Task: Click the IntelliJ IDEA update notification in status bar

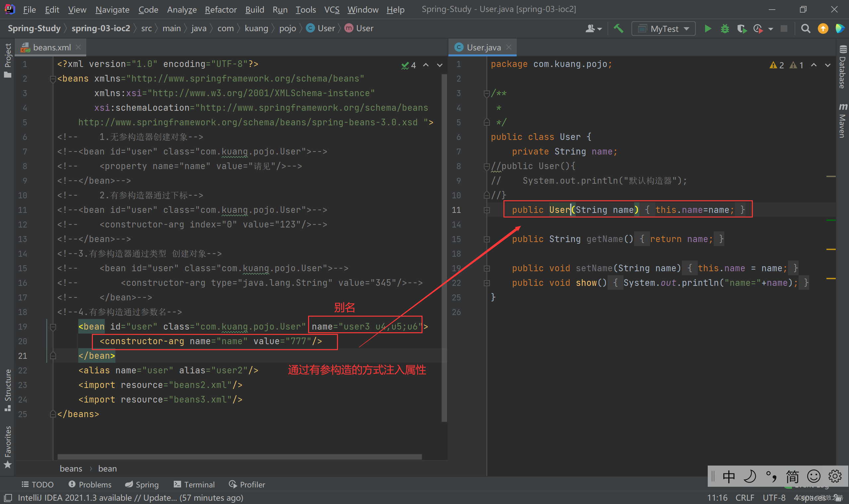Action: point(130,498)
